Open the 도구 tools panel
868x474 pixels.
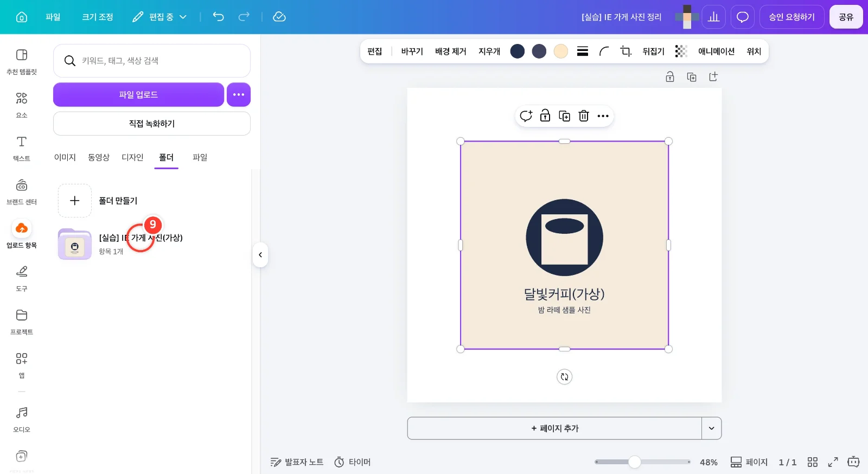point(22,279)
